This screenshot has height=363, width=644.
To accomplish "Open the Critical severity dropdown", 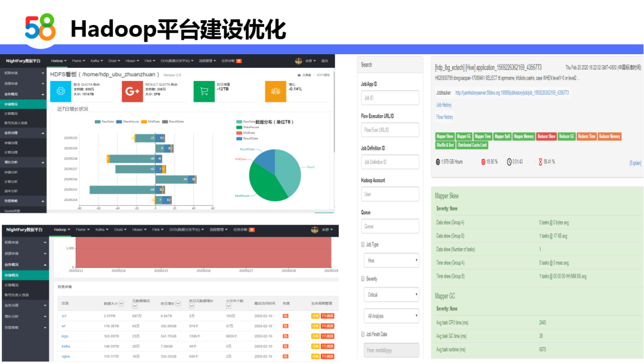I will click(x=391, y=294).
